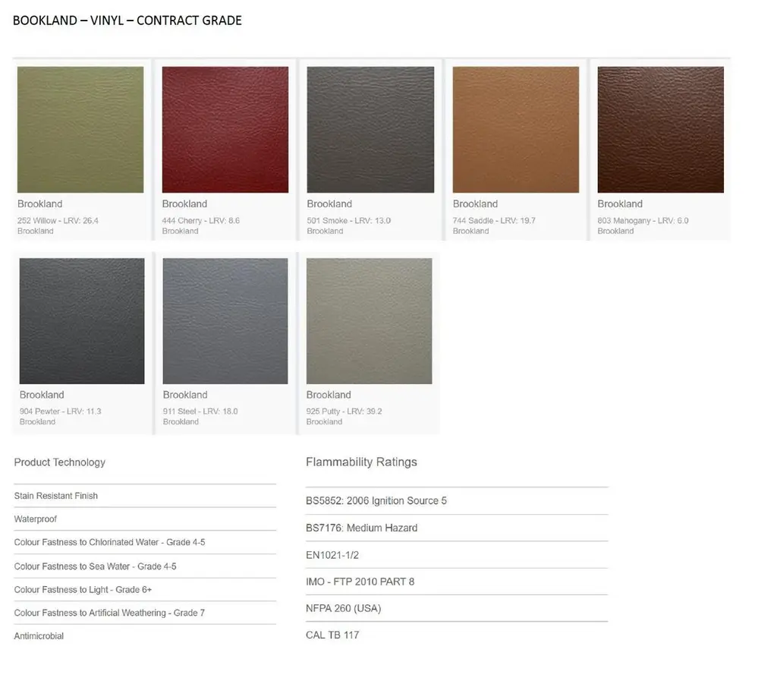Pick the Saddle tan vinyl swatch
This screenshot has height=700, width=777.
pyautogui.click(x=516, y=130)
